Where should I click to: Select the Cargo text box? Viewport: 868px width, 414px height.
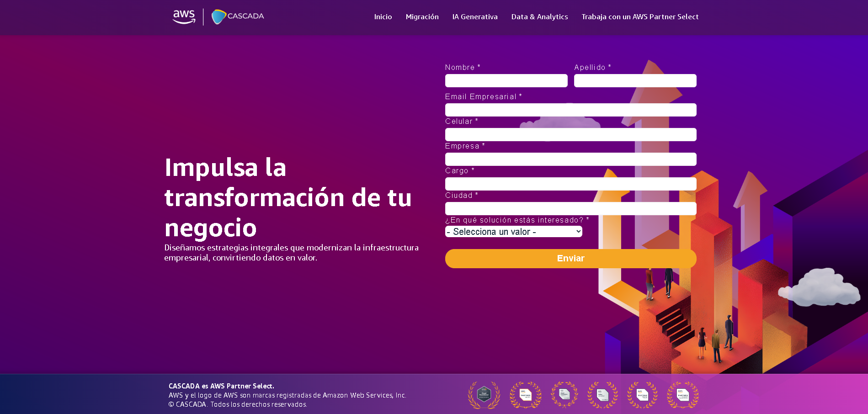click(x=571, y=184)
